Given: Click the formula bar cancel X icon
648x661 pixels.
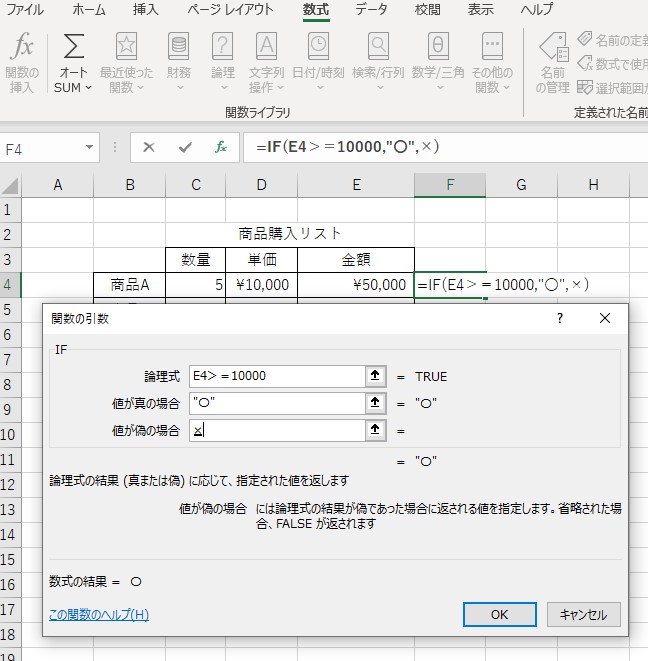Looking at the screenshot, I should [149, 147].
